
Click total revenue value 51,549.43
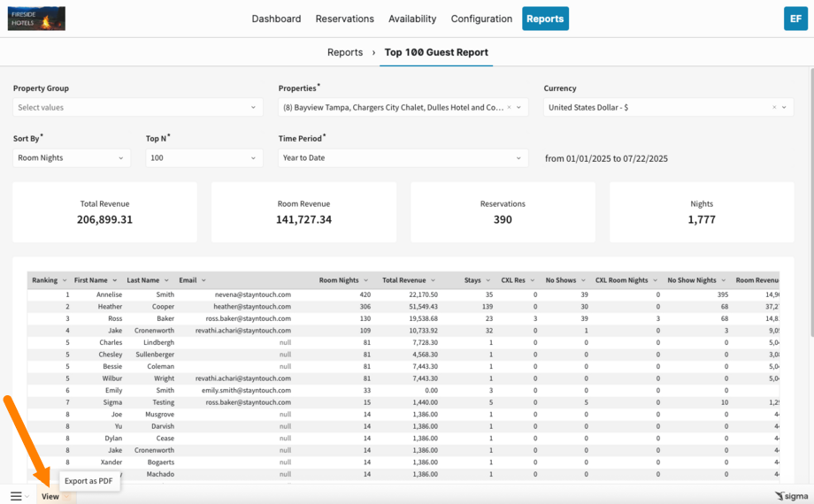[426, 307]
